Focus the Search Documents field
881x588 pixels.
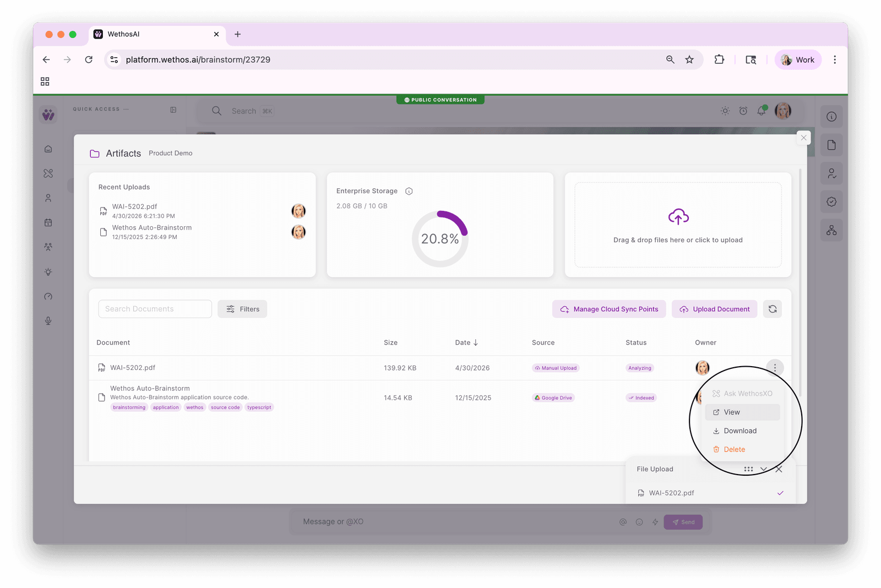tap(155, 309)
